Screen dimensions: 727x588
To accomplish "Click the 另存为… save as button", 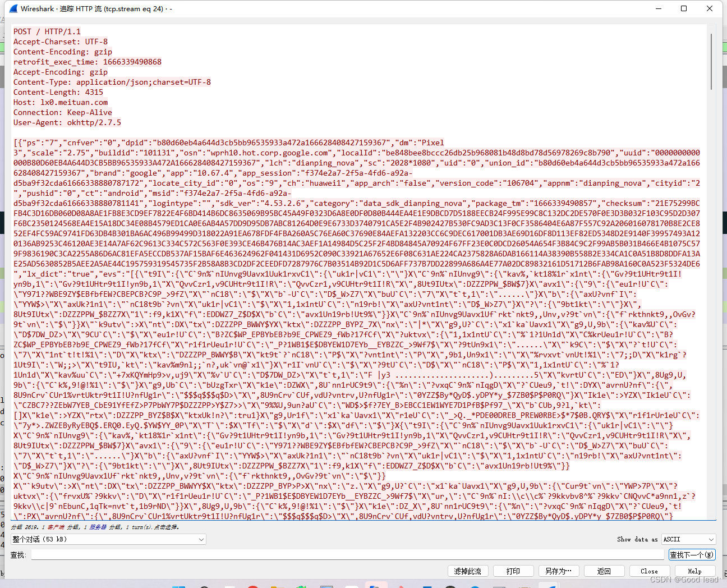I will 558,571.
